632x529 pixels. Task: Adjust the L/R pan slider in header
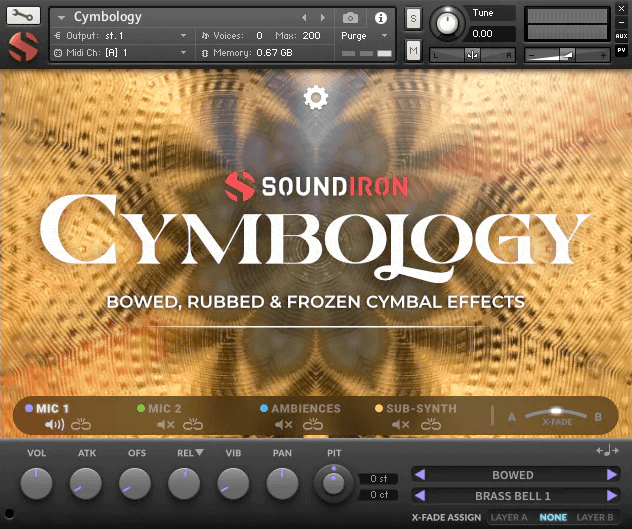[x=472, y=55]
